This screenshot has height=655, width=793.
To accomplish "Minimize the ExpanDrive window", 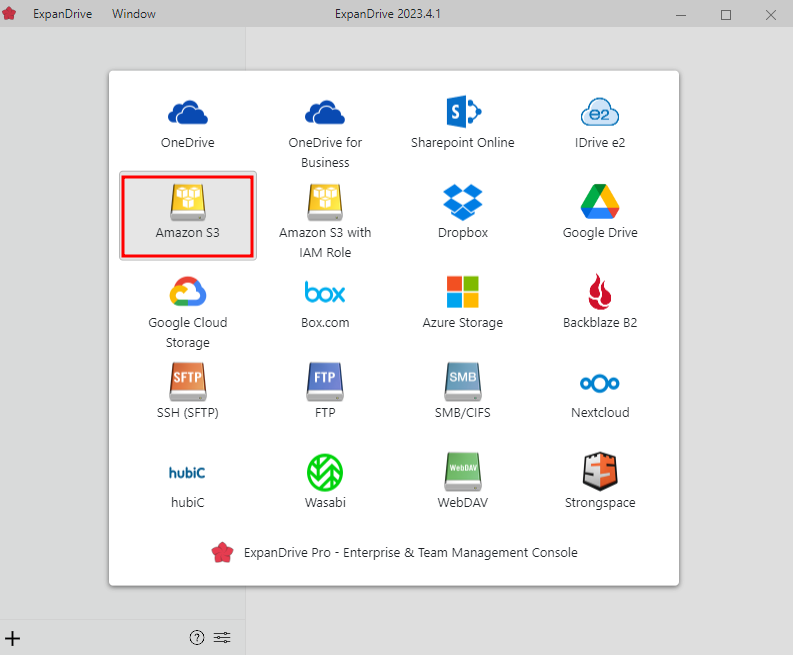I will [681, 15].
